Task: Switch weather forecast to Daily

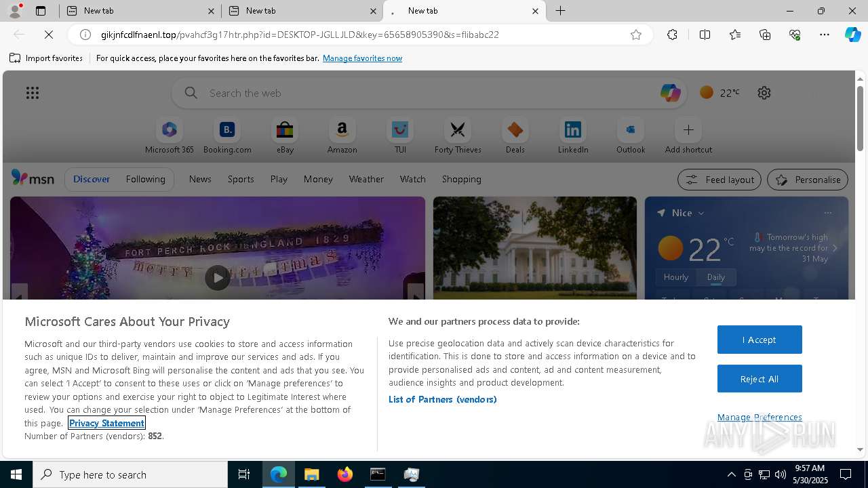Action: coord(716,277)
